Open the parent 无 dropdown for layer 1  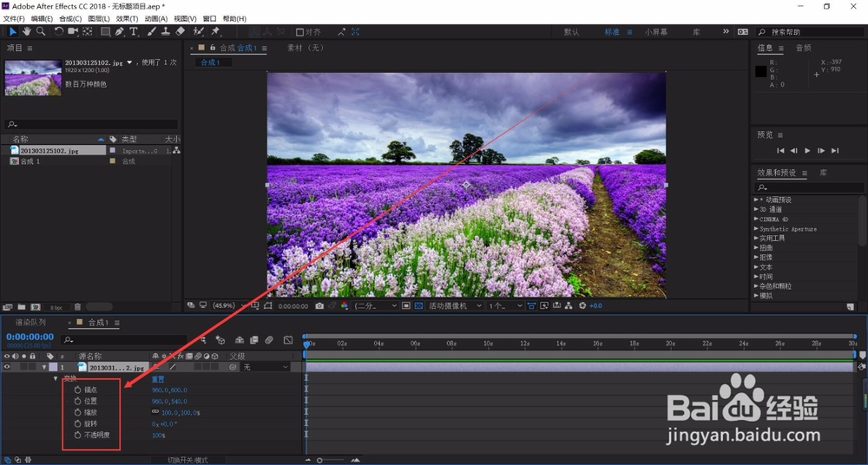[x=265, y=367]
